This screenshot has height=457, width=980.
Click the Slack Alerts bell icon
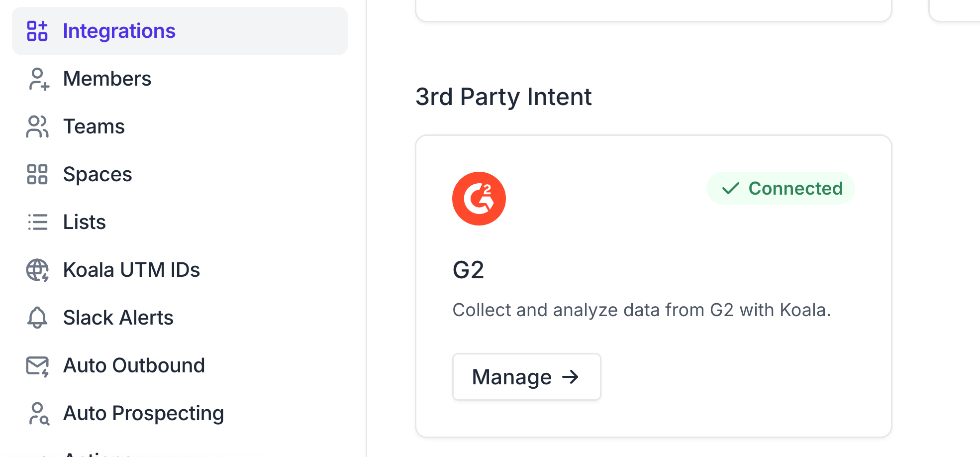[37, 318]
